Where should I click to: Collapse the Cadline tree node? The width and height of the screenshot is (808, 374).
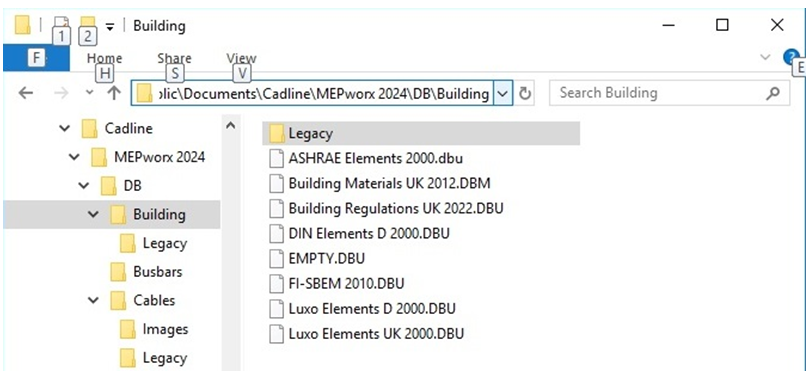pos(65,128)
